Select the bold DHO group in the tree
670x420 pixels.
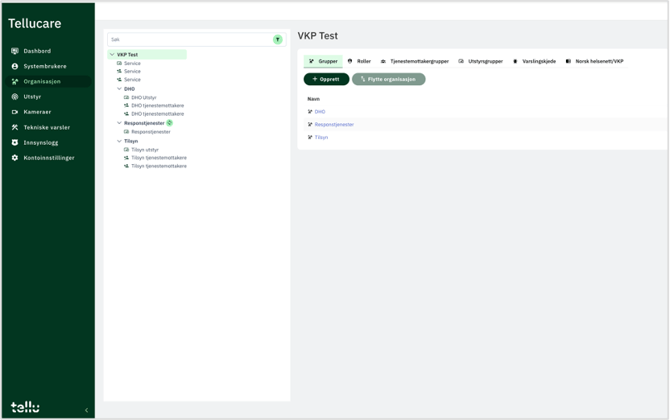[x=129, y=89]
